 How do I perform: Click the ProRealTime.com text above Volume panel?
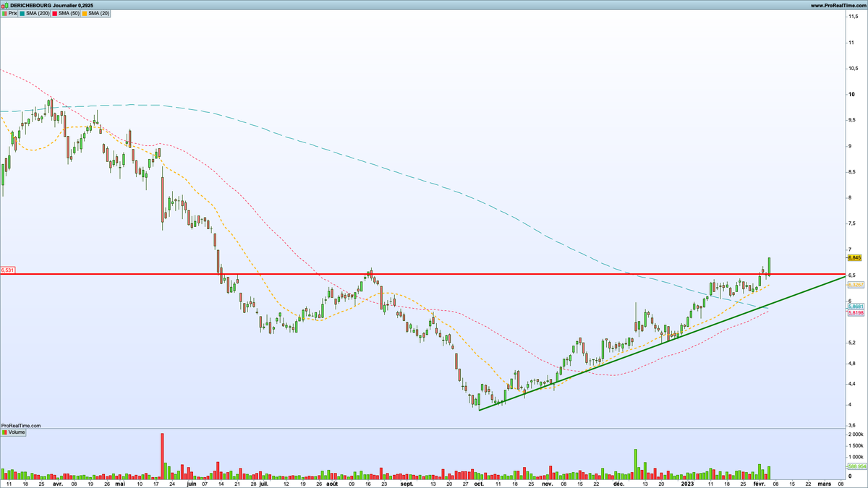[21, 426]
